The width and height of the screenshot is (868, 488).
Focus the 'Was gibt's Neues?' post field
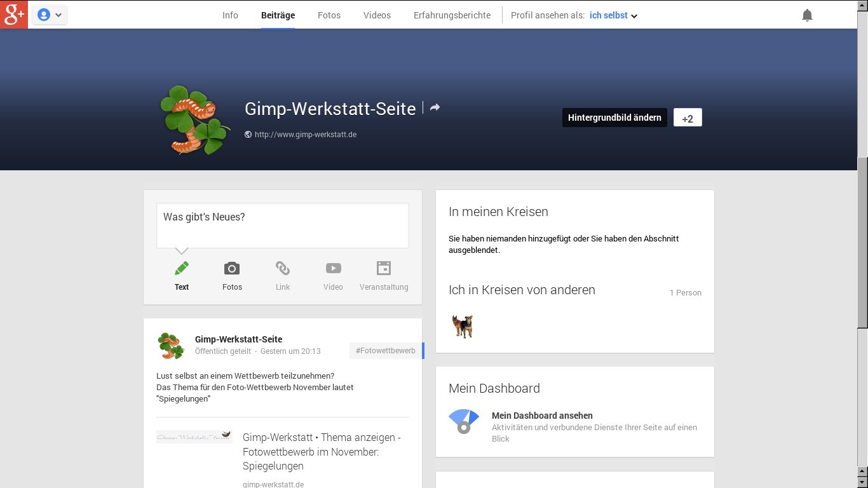click(283, 226)
